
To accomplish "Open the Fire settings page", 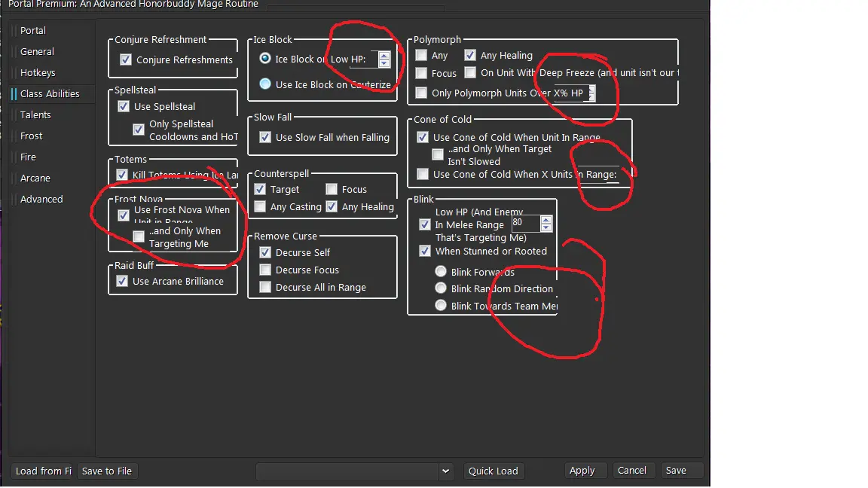I will click(x=28, y=157).
